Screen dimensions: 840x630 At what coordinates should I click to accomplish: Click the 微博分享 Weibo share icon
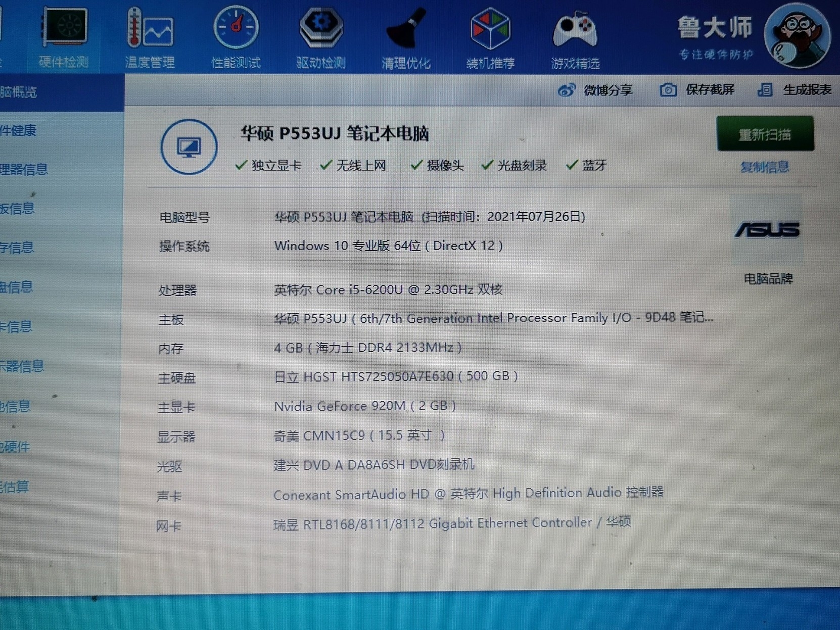point(566,90)
